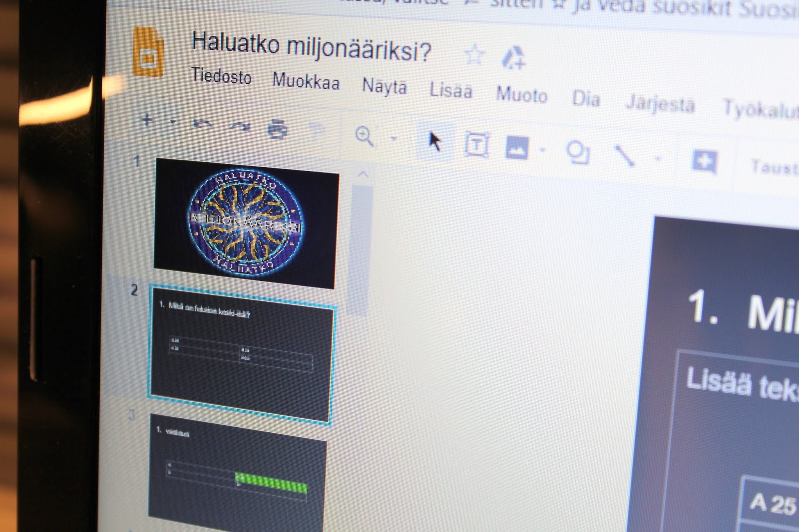Click the add to Drive icon
This screenshot has width=799, height=532.
(514, 58)
